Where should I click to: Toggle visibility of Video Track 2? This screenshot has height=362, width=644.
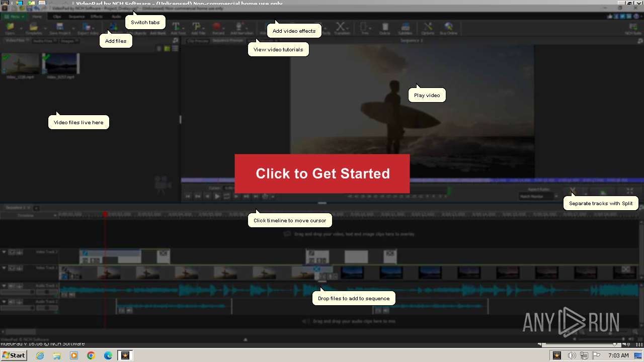coord(12,252)
